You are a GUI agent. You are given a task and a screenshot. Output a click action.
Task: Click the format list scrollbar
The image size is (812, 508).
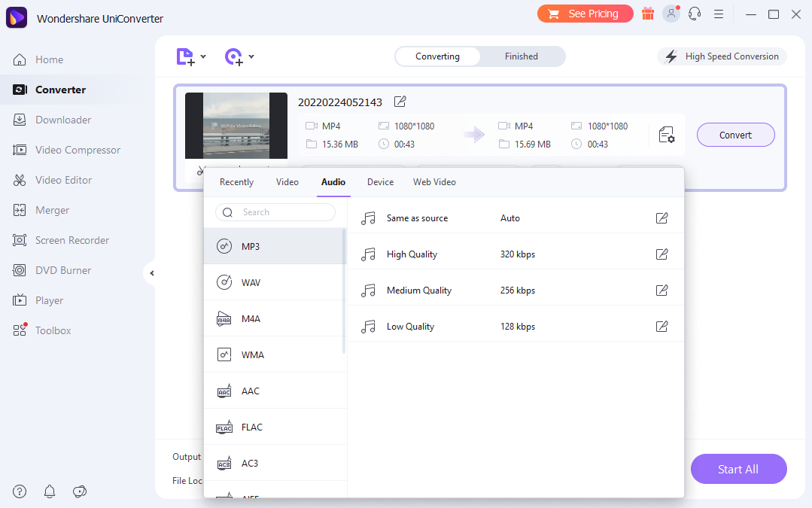coord(344,291)
